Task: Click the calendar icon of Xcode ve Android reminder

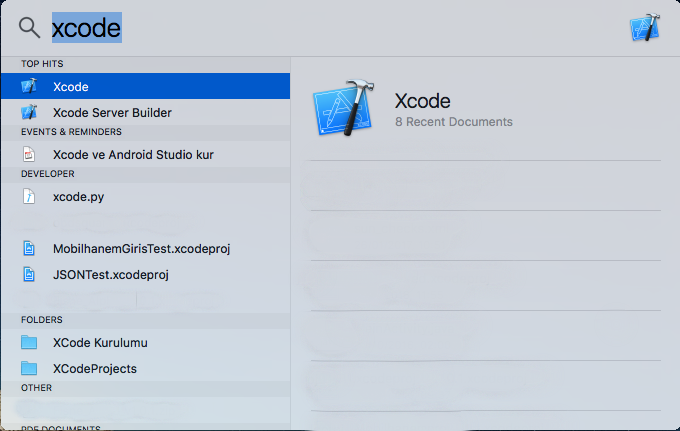Action: [x=29, y=154]
